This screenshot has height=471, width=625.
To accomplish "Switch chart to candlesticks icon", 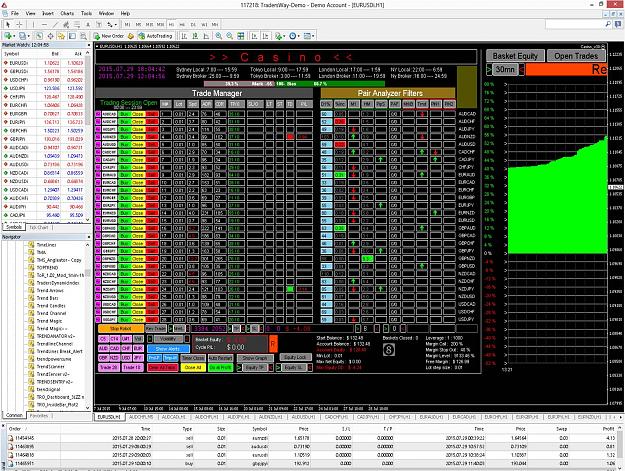I will (195, 36).
